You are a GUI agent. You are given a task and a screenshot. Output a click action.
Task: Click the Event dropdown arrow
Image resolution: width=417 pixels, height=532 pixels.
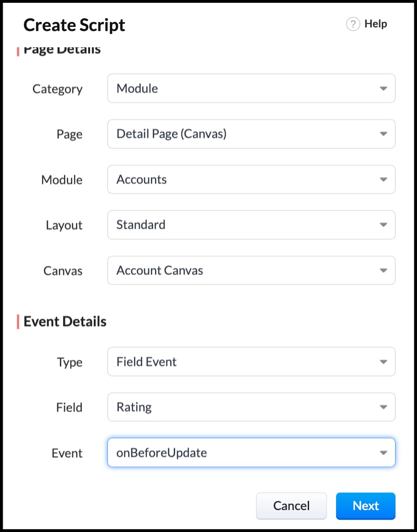[384, 452]
